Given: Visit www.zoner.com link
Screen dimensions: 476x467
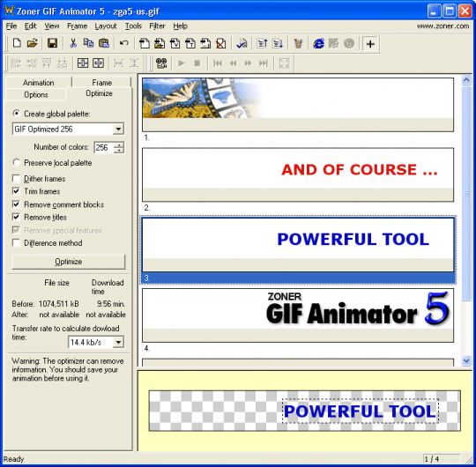Looking at the screenshot, I should coord(443,26).
